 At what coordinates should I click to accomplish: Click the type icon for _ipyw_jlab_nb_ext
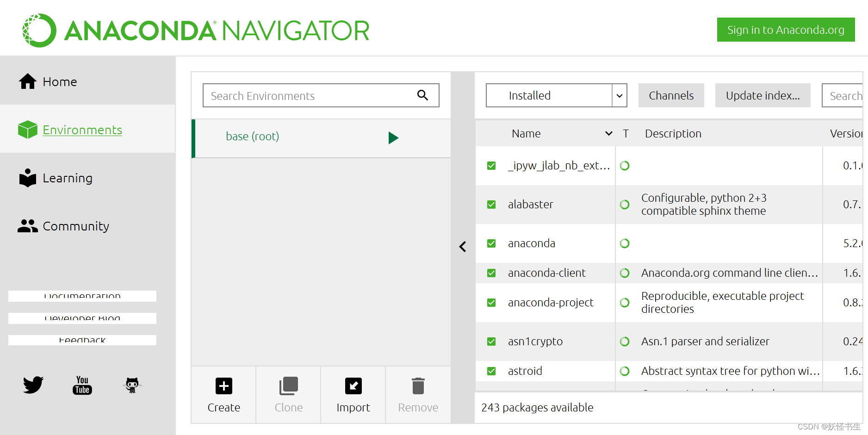point(625,166)
